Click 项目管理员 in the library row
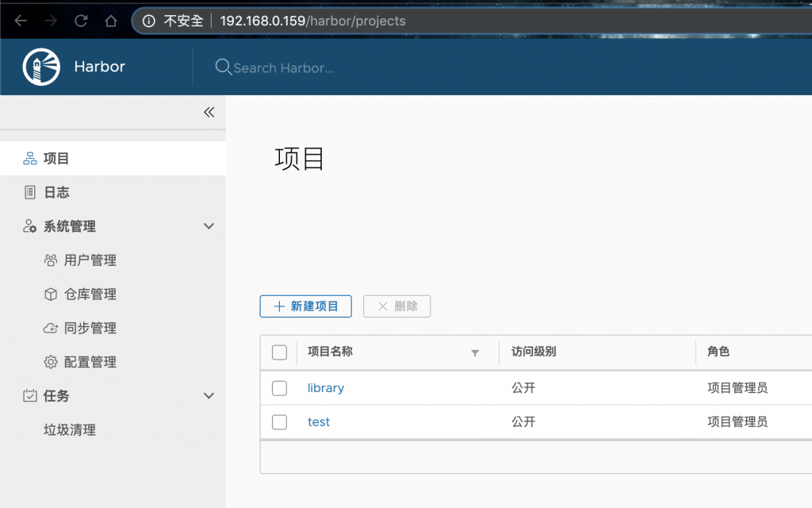This screenshot has width=812, height=508. 737,388
